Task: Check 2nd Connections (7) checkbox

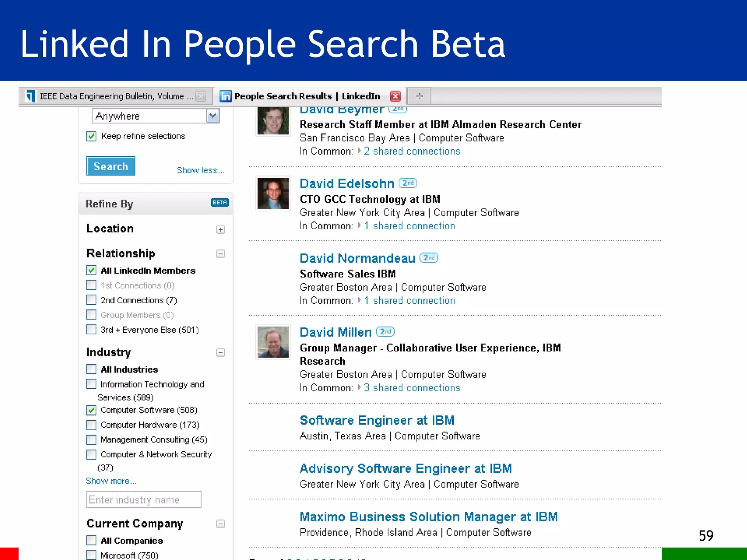Action: click(x=91, y=300)
